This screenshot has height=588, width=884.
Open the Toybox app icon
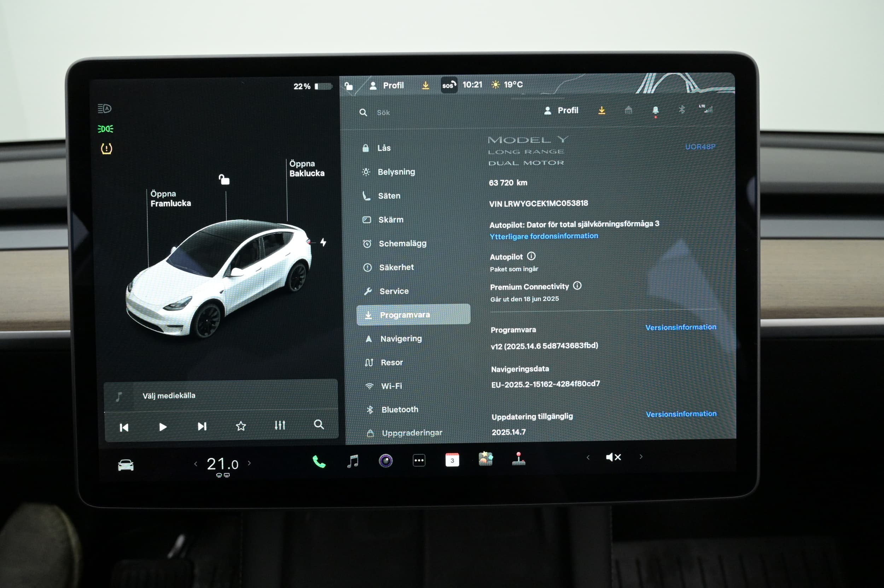(485, 459)
